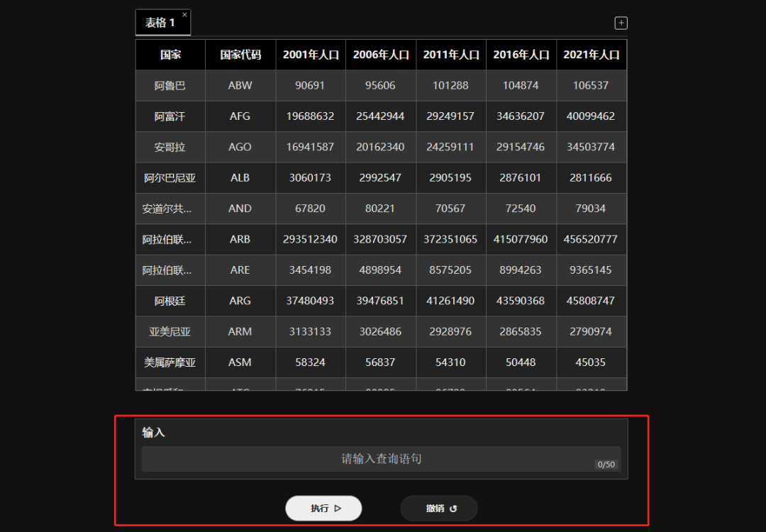Select the AND country code cell
This screenshot has height=532, width=766.
[x=240, y=209]
